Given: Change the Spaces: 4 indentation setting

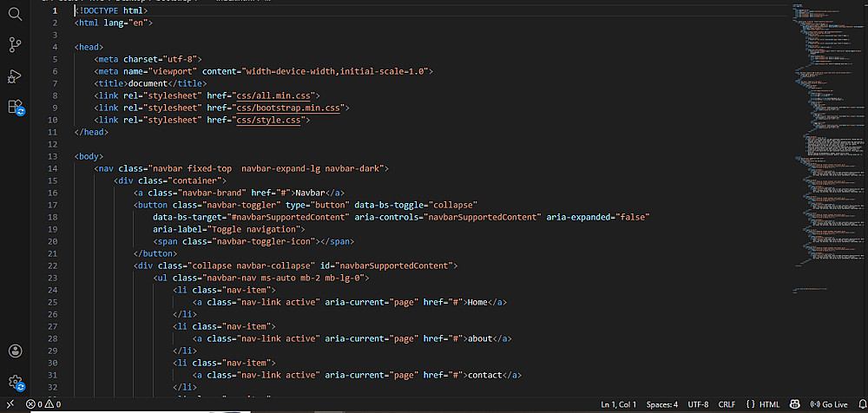Looking at the screenshot, I should point(662,404).
